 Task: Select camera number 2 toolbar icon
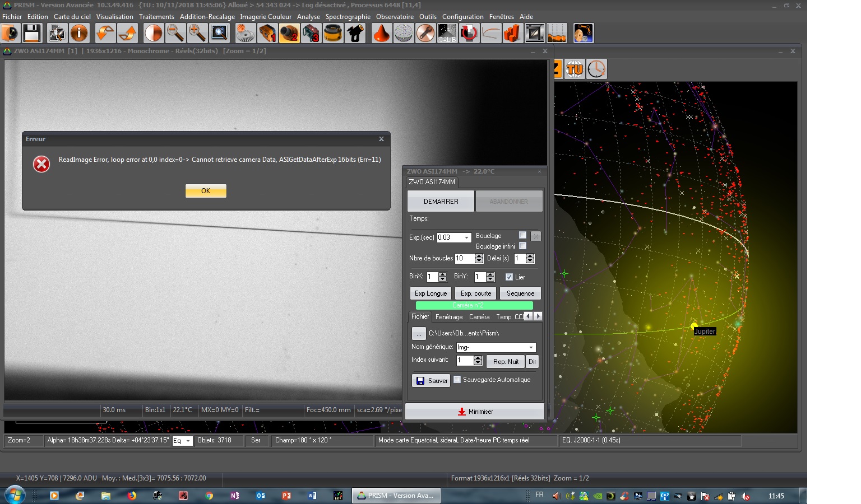tap(289, 34)
